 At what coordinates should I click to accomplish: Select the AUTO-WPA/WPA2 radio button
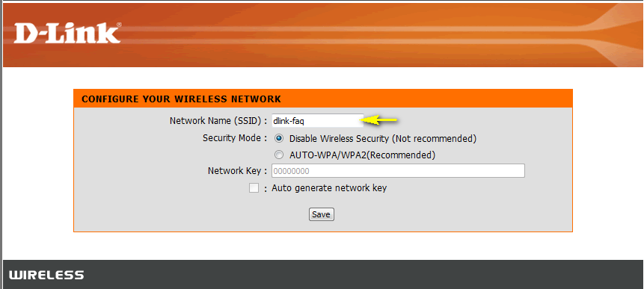click(x=279, y=155)
